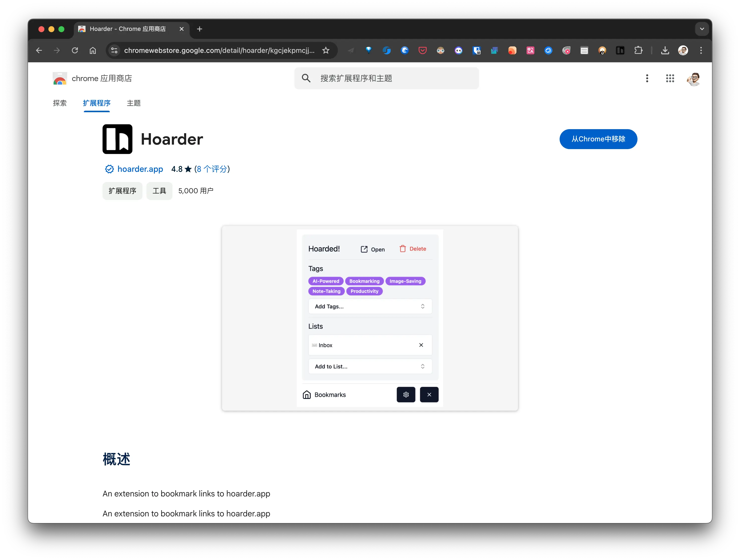Open Chrome's main three-dot menu

point(701,50)
